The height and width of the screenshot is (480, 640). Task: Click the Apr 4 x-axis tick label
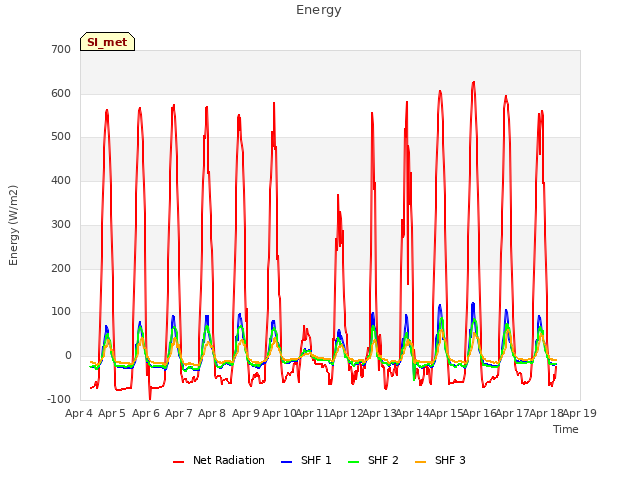pyautogui.click(x=79, y=413)
